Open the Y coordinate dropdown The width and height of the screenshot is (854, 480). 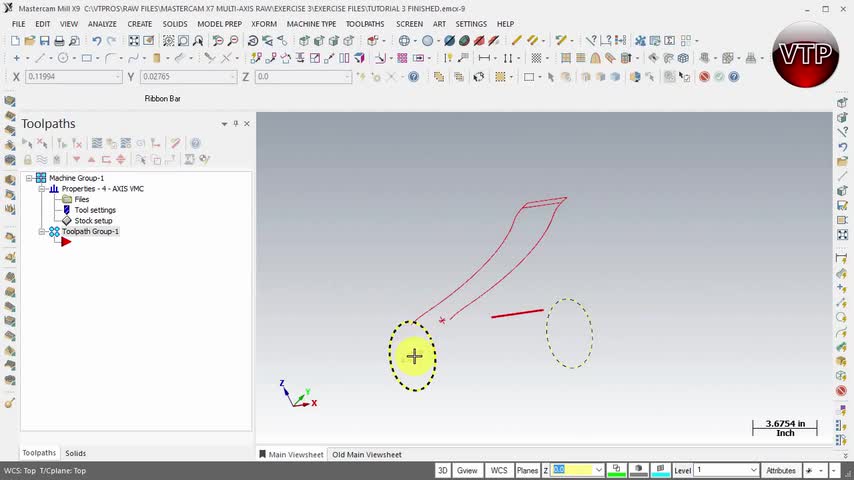click(x=233, y=77)
